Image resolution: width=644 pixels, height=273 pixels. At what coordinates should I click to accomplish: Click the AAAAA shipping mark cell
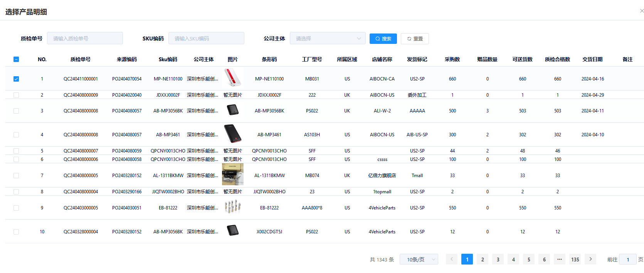point(417,111)
